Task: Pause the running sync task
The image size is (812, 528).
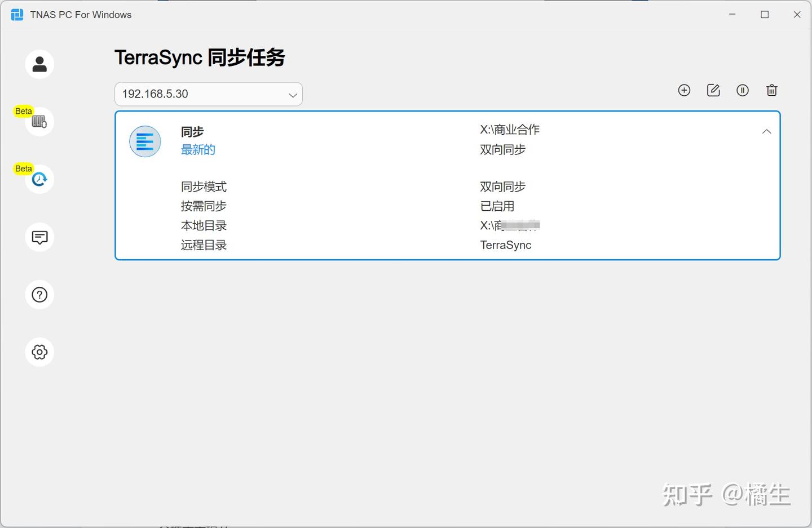Action: coord(743,90)
